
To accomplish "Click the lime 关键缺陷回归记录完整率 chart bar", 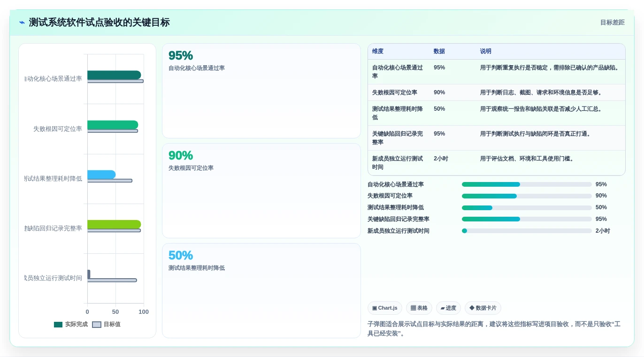I will (114, 224).
